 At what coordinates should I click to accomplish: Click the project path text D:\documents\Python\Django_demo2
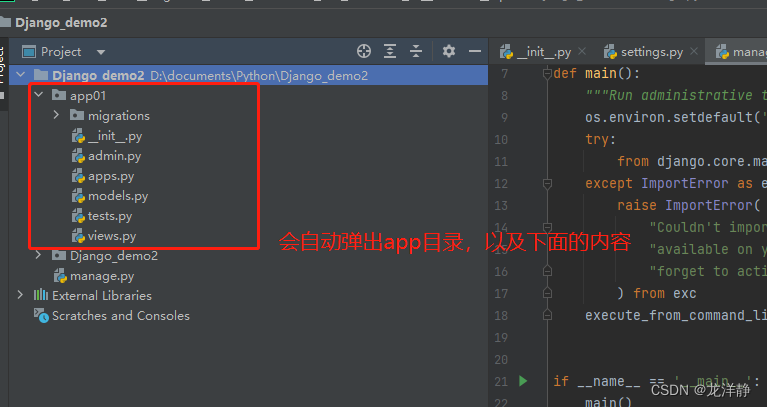259,76
